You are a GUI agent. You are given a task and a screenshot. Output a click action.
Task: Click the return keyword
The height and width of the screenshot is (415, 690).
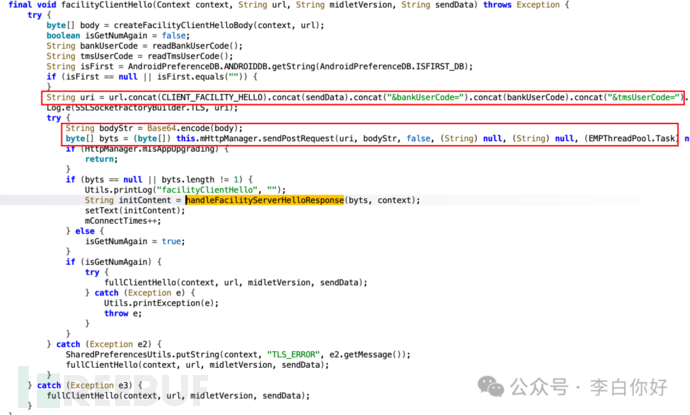[x=100, y=159]
